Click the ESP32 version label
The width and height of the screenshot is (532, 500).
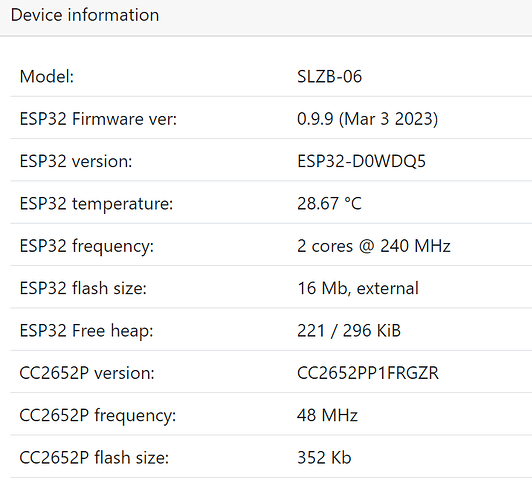coord(76,161)
